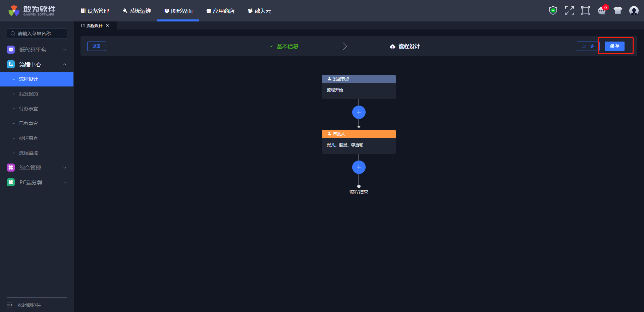Click the PC端分类 sidebar icon
644x312 pixels.
[x=11, y=182]
